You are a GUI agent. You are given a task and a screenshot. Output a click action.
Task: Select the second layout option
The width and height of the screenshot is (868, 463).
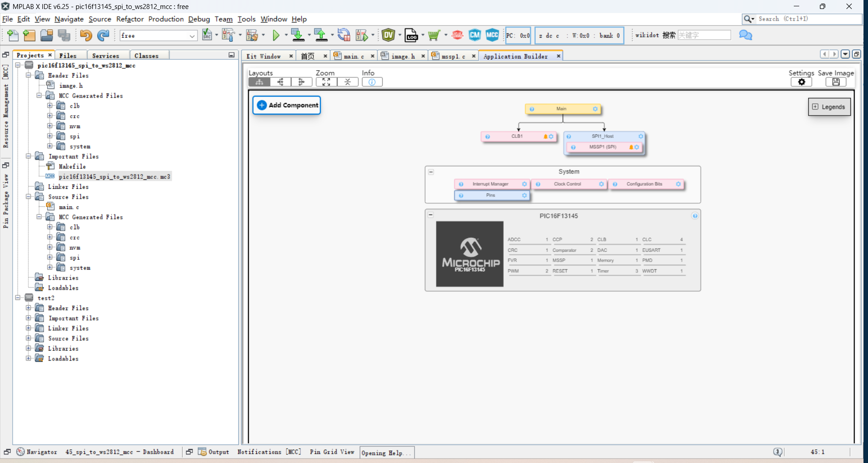[281, 82]
